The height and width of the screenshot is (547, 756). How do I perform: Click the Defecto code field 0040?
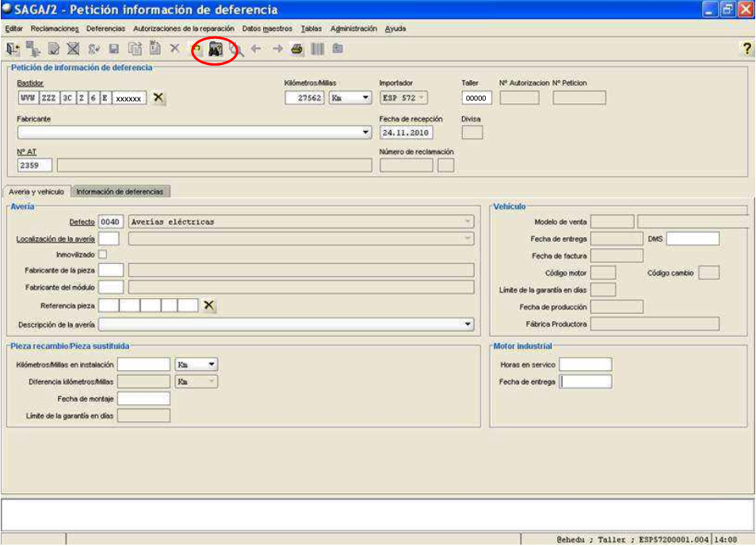[110, 221]
